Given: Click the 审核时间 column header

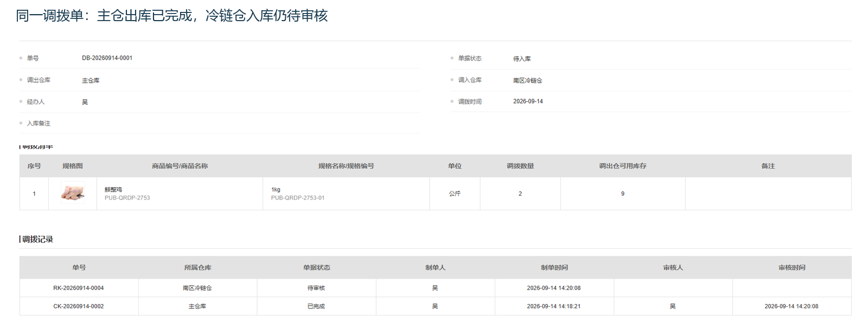Looking at the screenshot, I should [792, 267].
